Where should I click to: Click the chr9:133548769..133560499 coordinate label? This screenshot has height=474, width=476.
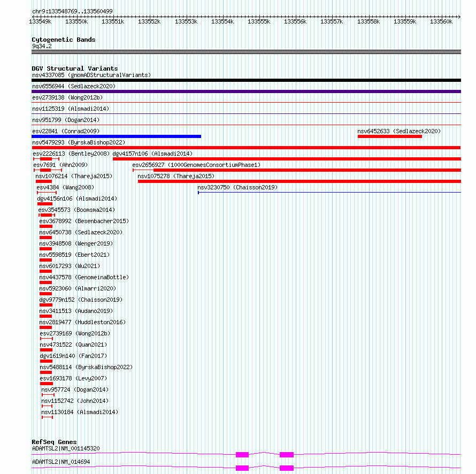click(x=72, y=11)
